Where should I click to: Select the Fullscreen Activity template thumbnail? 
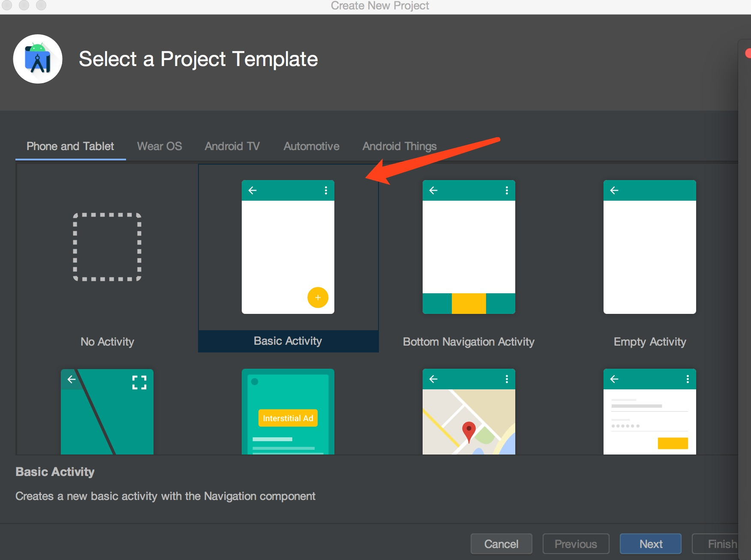[x=107, y=412]
